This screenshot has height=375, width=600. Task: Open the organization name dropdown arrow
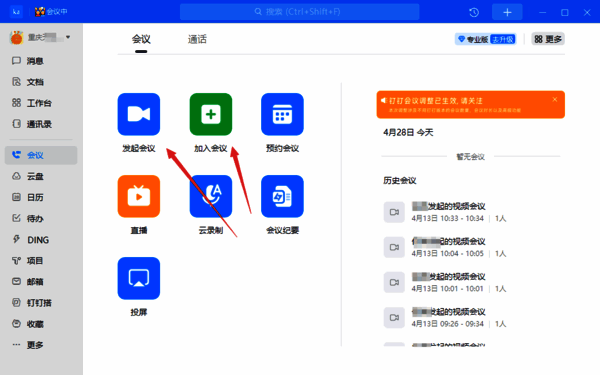click(68, 37)
